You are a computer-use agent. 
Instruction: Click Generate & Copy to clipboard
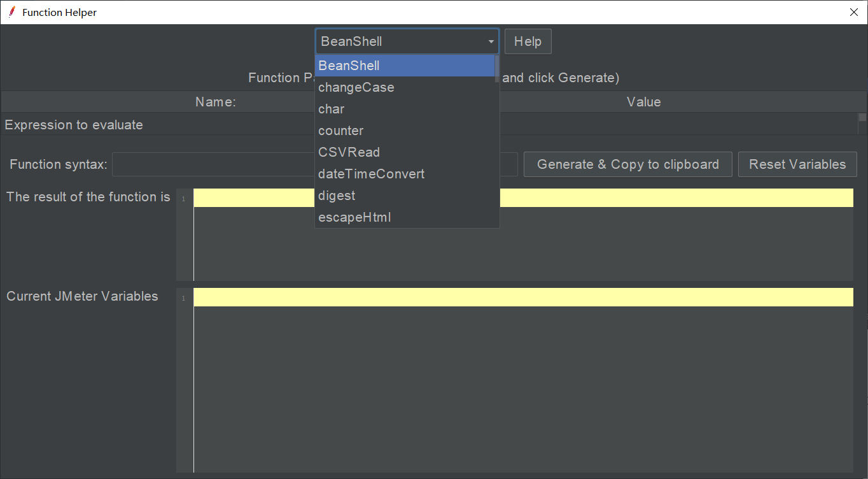[628, 164]
